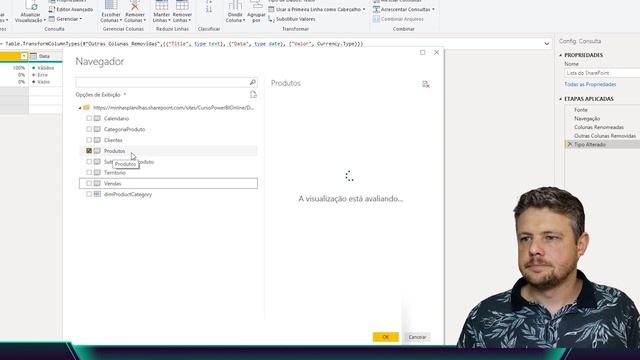Delete the Tipo Alterado step
Viewport: 640px width, 360px height.
[570, 144]
